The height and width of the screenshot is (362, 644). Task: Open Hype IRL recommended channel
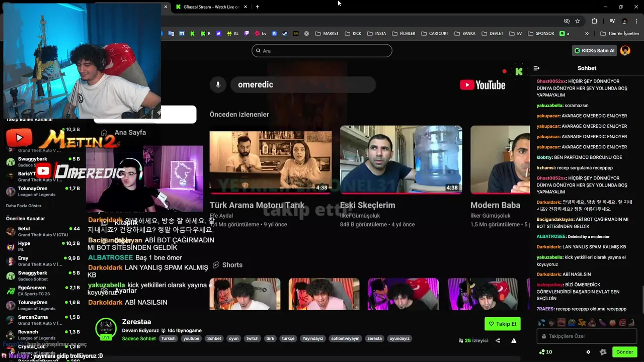43,246
